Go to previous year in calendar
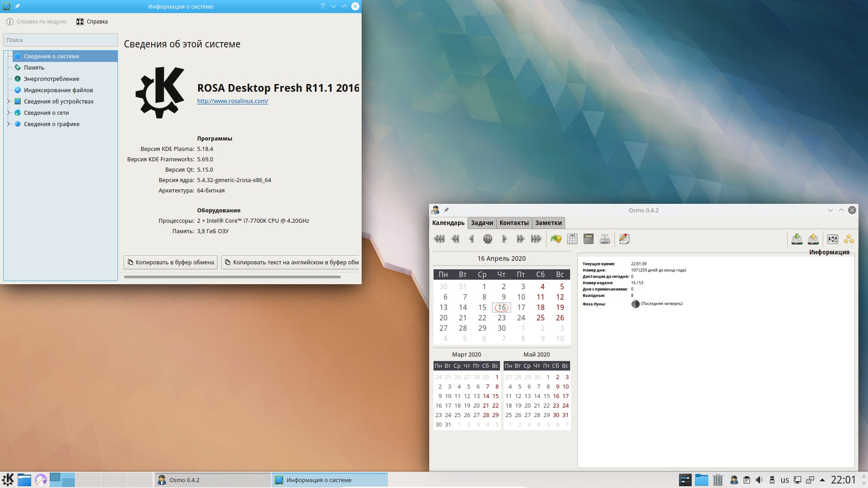Viewport: 868px width, 488px height. [x=439, y=239]
